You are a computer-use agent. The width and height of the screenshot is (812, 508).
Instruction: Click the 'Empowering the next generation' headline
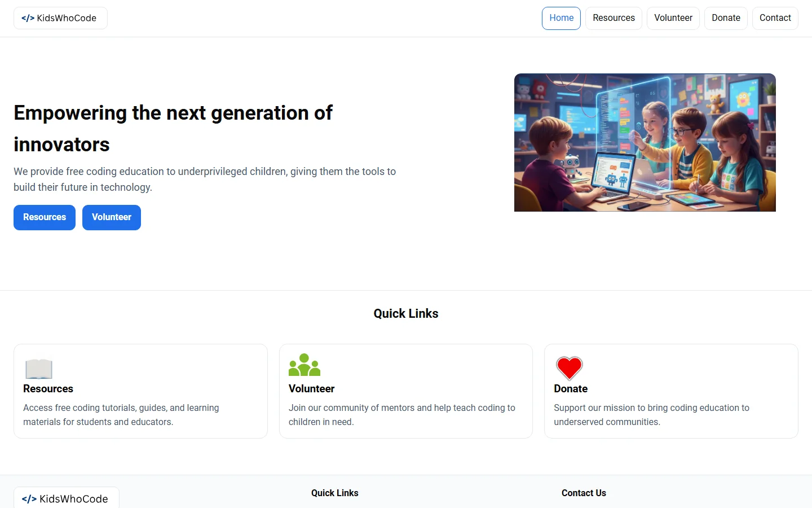(173, 129)
